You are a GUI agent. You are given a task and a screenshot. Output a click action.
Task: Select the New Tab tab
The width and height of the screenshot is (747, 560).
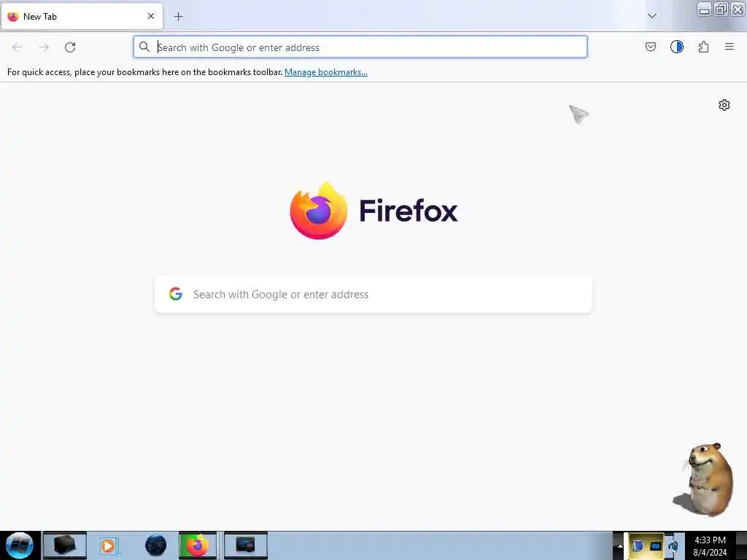pyautogui.click(x=82, y=16)
